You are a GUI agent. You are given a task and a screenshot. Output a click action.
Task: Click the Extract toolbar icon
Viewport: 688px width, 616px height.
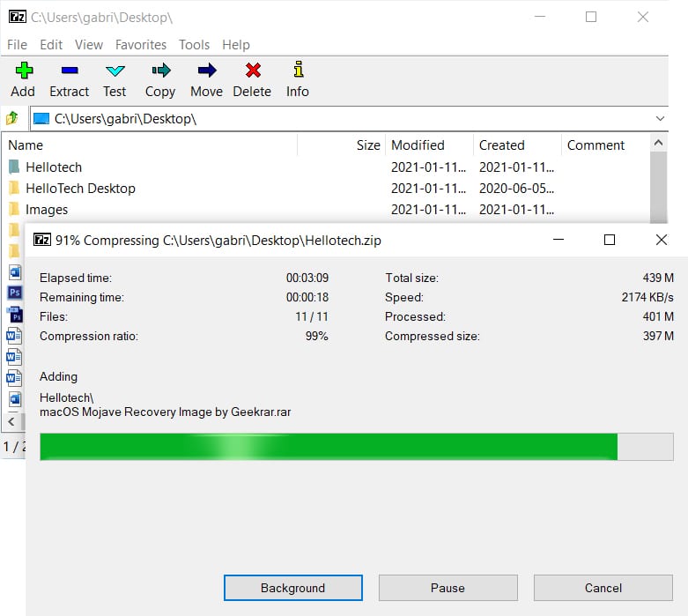coord(70,71)
